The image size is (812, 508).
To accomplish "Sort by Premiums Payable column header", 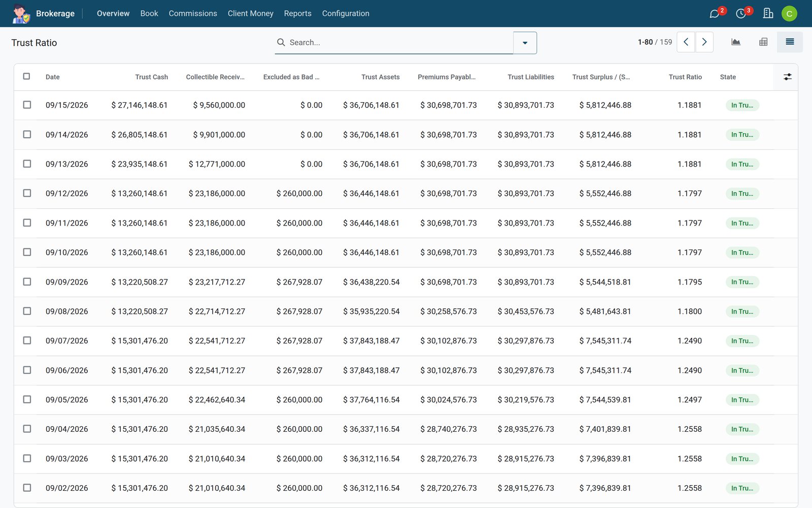I will click(447, 77).
